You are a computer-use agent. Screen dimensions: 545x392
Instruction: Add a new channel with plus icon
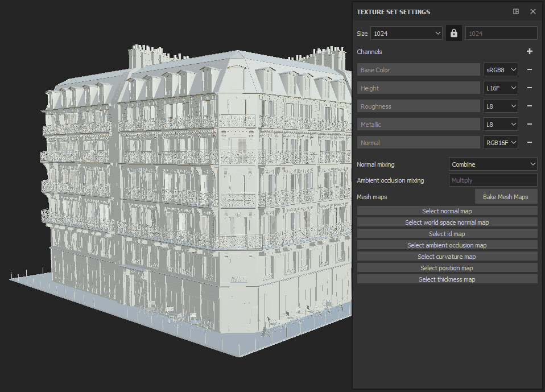tap(530, 51)
